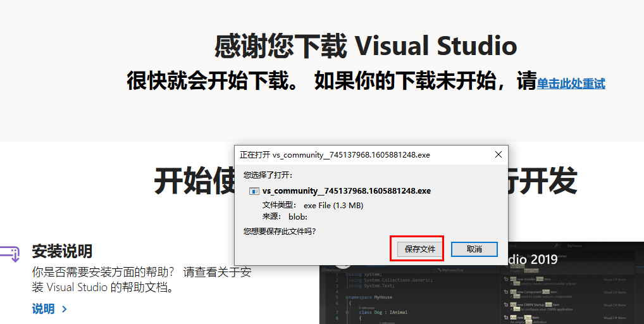The height and width of the screenshot is (324, 644).
Task: Click the 安装说明 heading
Action: point(62,251)
